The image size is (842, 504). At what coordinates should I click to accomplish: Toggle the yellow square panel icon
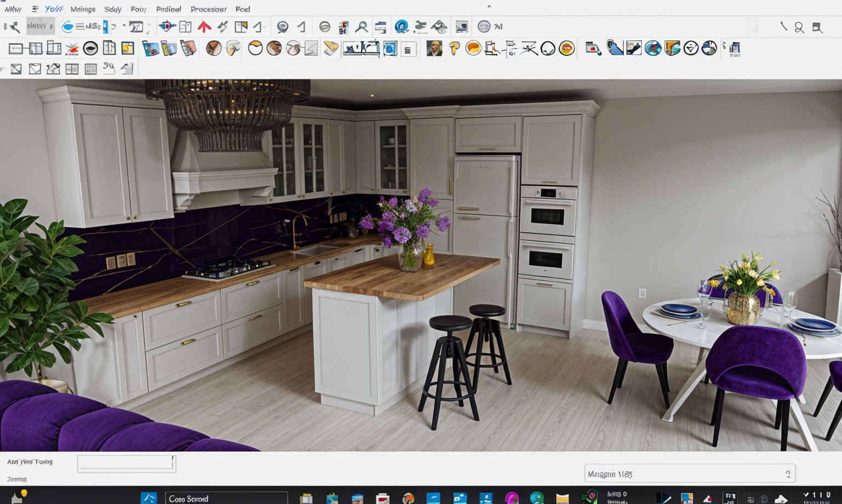(x=128, y=49)
